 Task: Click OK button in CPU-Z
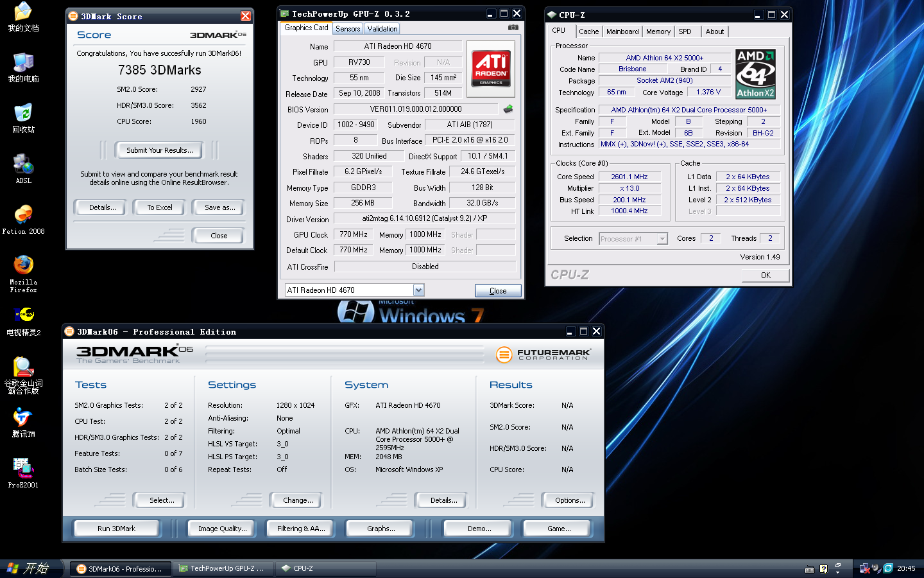(x=766, y=276)
